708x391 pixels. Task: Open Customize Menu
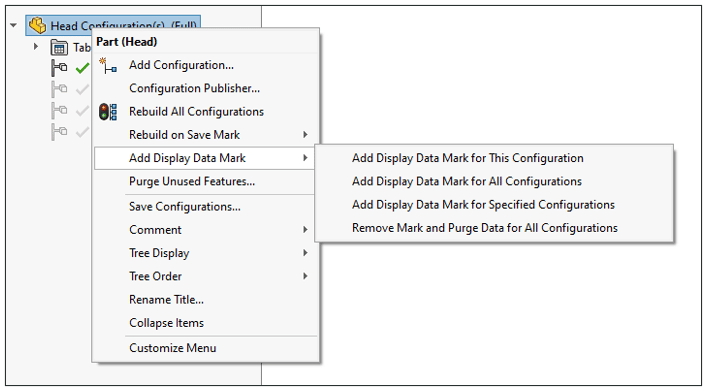click(172, 348)
